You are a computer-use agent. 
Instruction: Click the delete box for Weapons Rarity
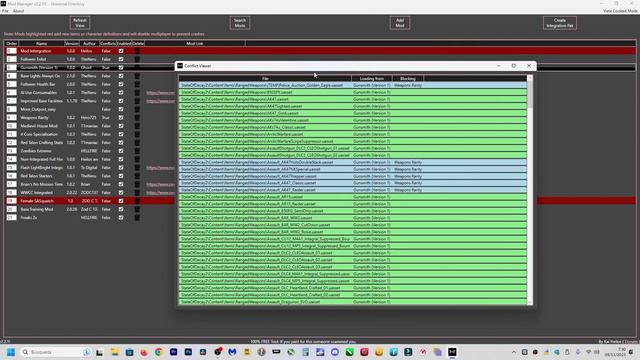tap(137, 118)
